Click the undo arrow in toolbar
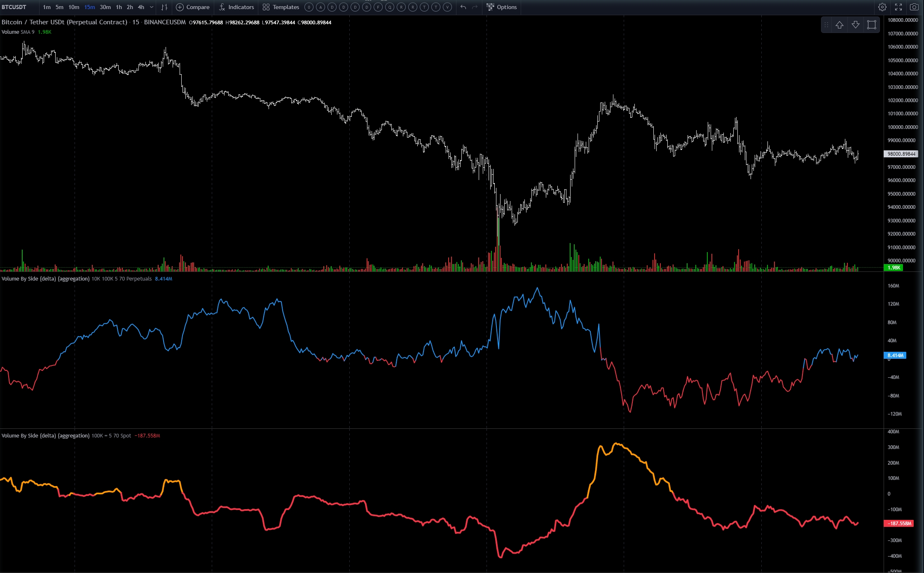Screen dimensions: 924x573 pos(463,7)
